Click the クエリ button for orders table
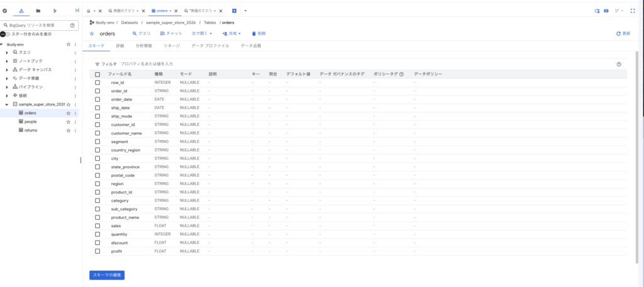Screen dimensions: 644x287 142,34
